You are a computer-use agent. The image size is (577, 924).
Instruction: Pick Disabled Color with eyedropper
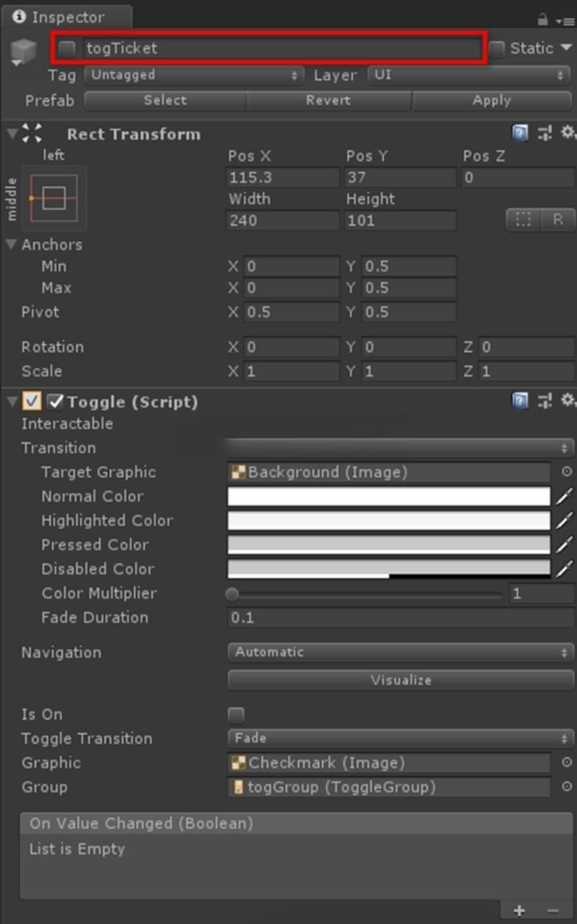click(563, 569)
